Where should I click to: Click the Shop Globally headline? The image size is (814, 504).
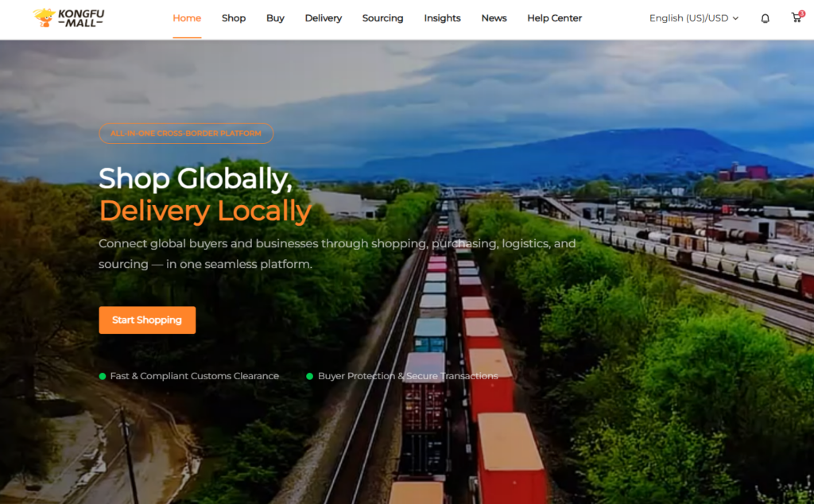[x=196, y=178]
